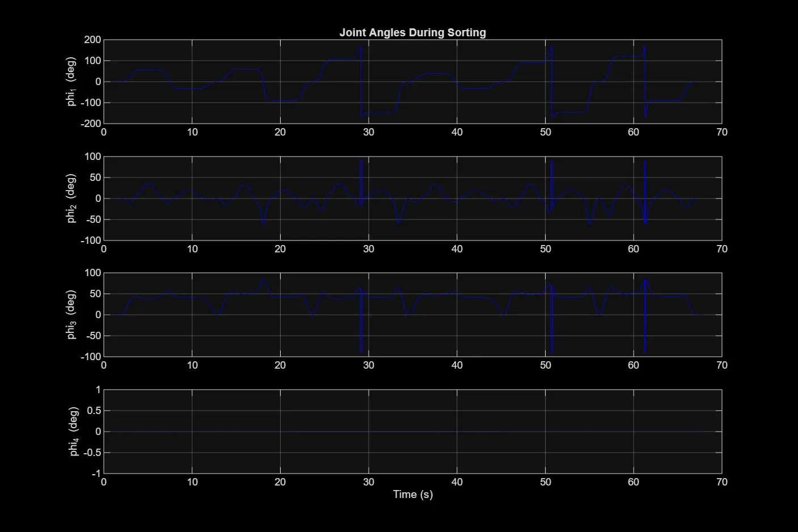This screenshot has width=798, height=532.
Task: Click the '200' y-tick of phi1 plot
Action: pyautogui.click(x=92, y=40)
